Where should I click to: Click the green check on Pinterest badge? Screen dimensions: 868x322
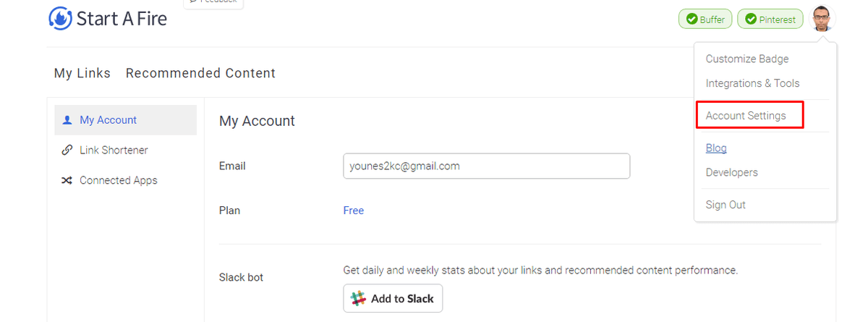(750, 20)
